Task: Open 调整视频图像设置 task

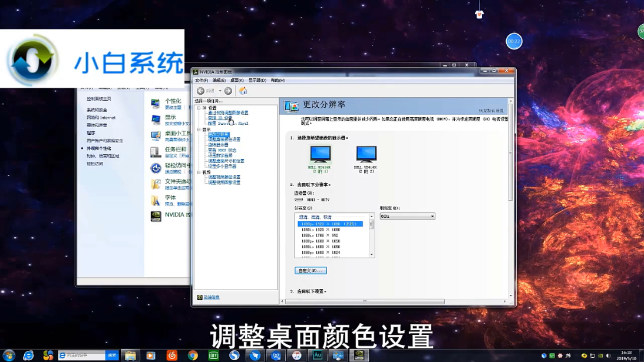Action: pos(224,182)
